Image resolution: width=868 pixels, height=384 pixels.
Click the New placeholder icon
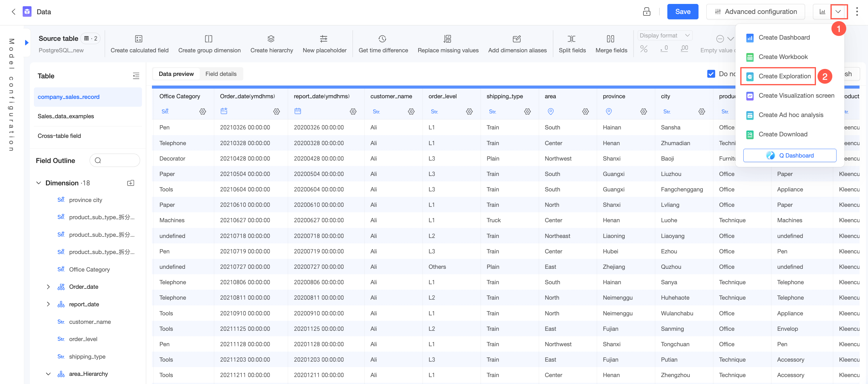point(324,39)
